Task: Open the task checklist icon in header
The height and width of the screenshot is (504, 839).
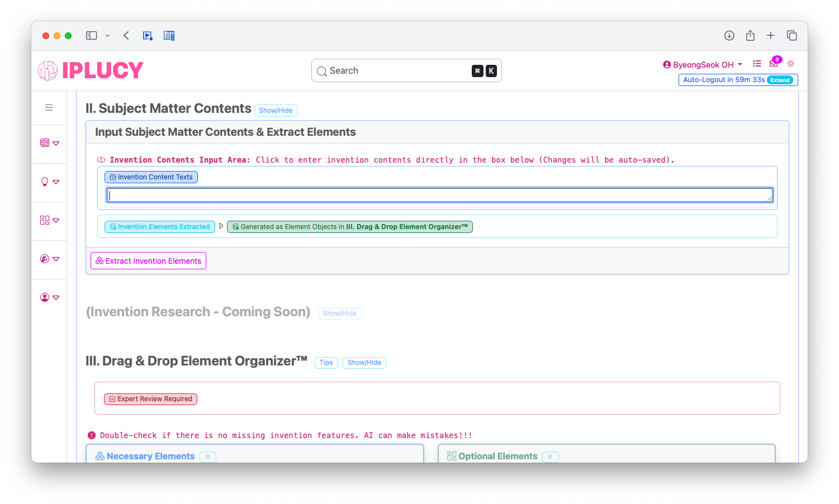Action: pyautogui.click(x=757, y=64)
